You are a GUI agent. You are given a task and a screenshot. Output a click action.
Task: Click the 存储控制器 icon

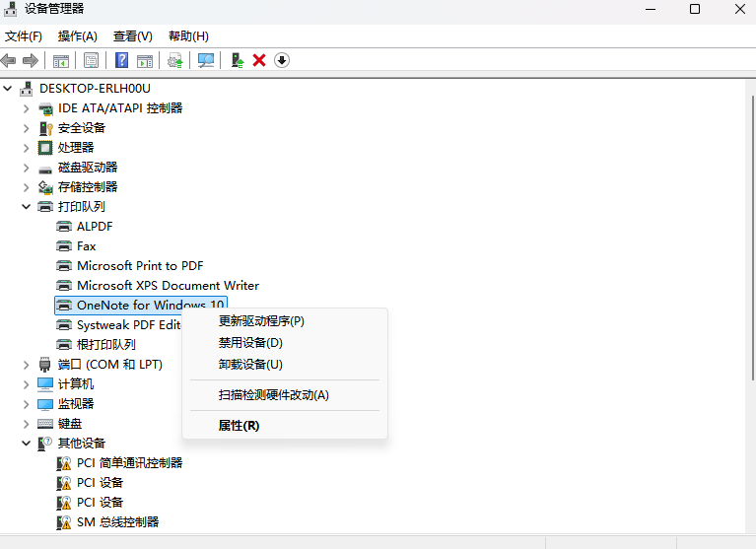[x=45, y=187]
